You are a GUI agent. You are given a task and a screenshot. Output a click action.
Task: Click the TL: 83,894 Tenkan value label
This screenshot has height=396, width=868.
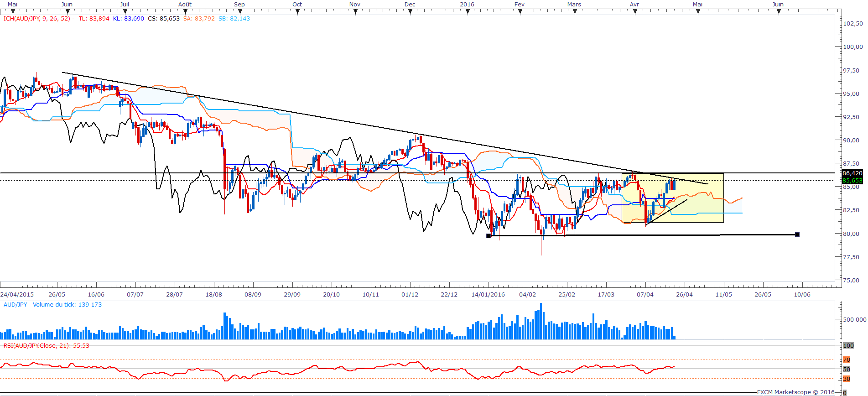94,19
